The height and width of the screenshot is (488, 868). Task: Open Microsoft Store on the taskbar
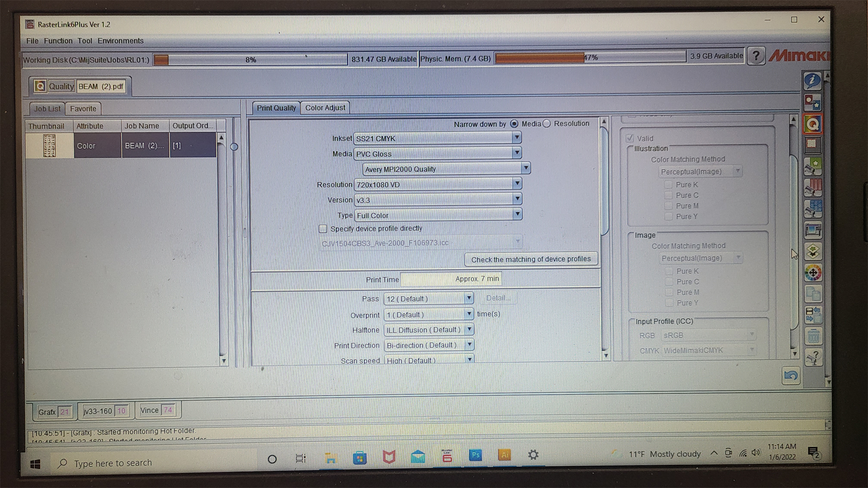[360, 457]
